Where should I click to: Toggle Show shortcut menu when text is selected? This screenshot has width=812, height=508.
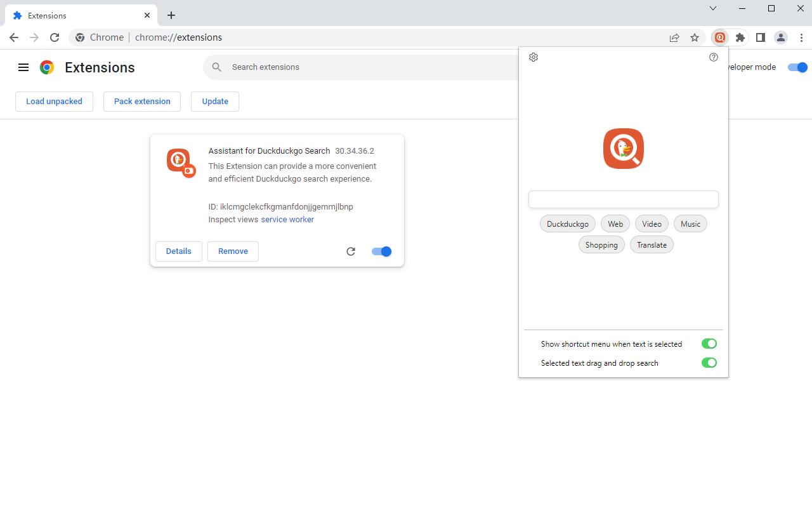pos(709,344)
